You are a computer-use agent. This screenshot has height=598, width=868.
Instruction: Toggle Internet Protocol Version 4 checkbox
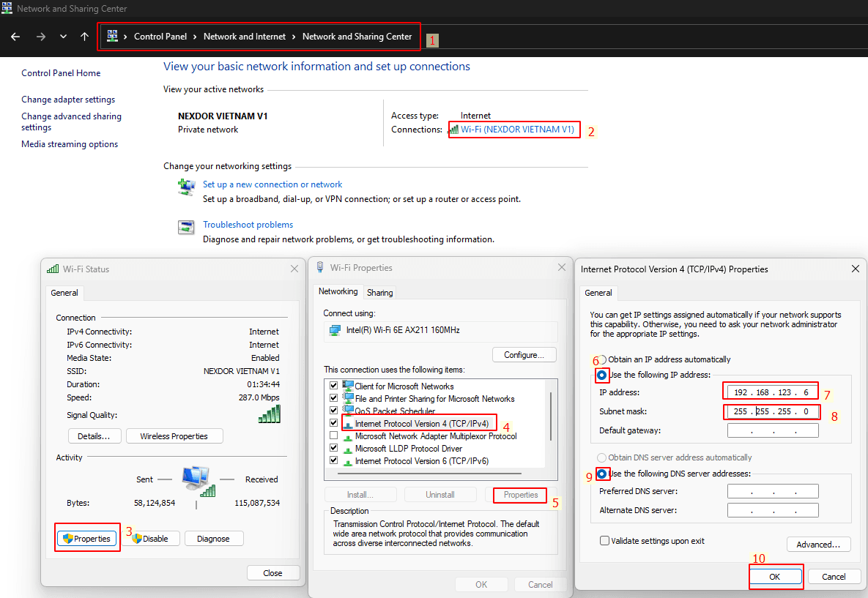tap(333, 423)
